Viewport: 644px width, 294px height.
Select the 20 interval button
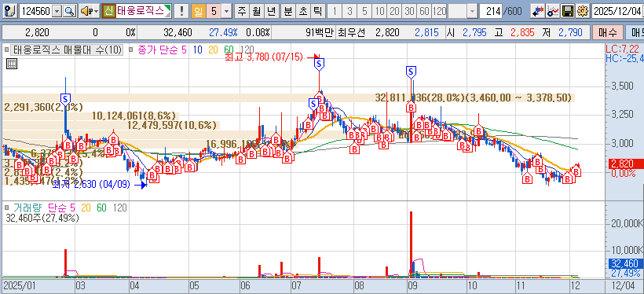394,11
